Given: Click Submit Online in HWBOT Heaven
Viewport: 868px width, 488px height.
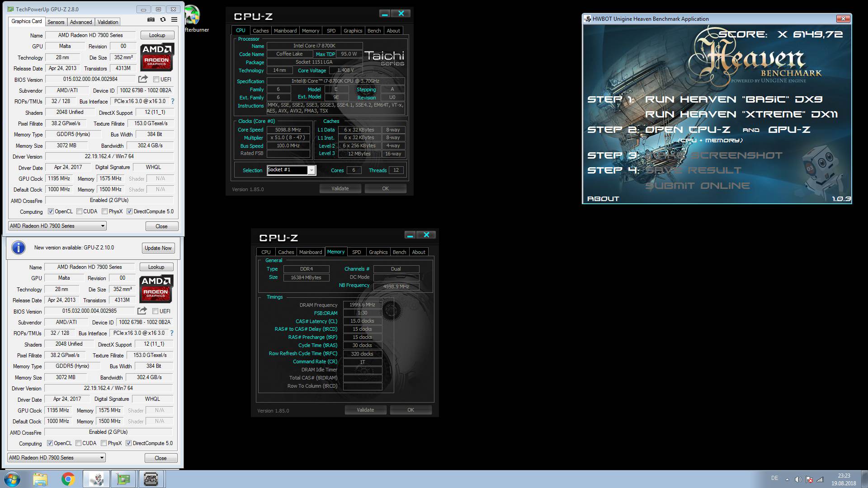Looking at the screenshot, I should click(697, 186).
